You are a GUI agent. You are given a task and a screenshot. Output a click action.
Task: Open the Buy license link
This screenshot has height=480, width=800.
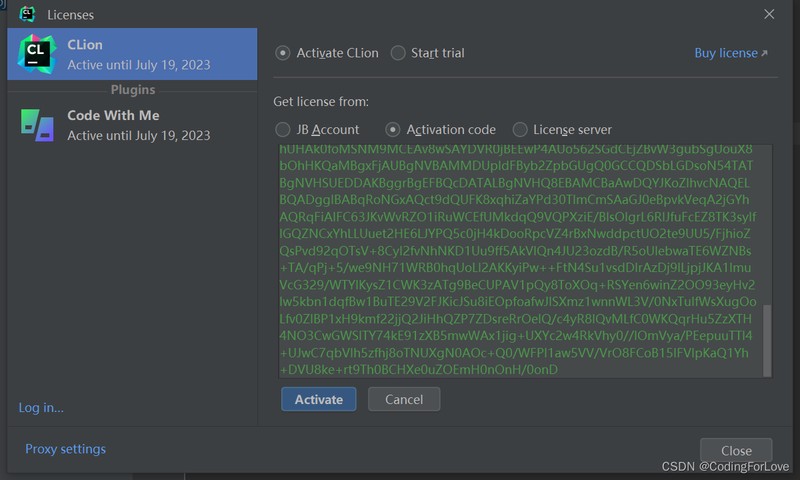[725, 53]
